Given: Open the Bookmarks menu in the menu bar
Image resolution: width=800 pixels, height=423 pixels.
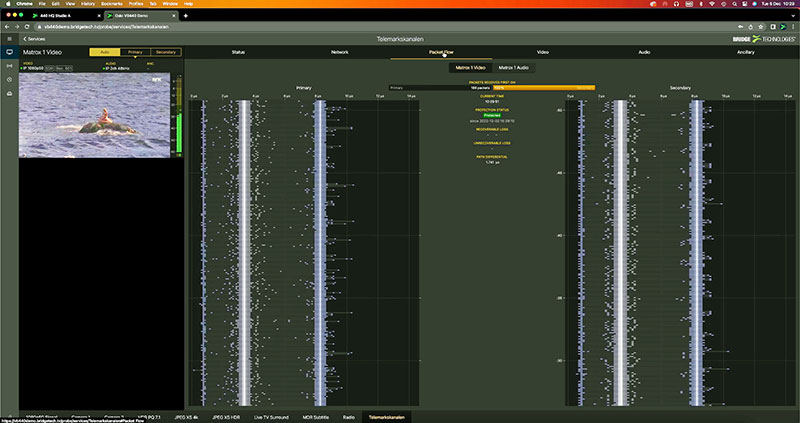Looking at the screenshot, I should tap(112, 4).
